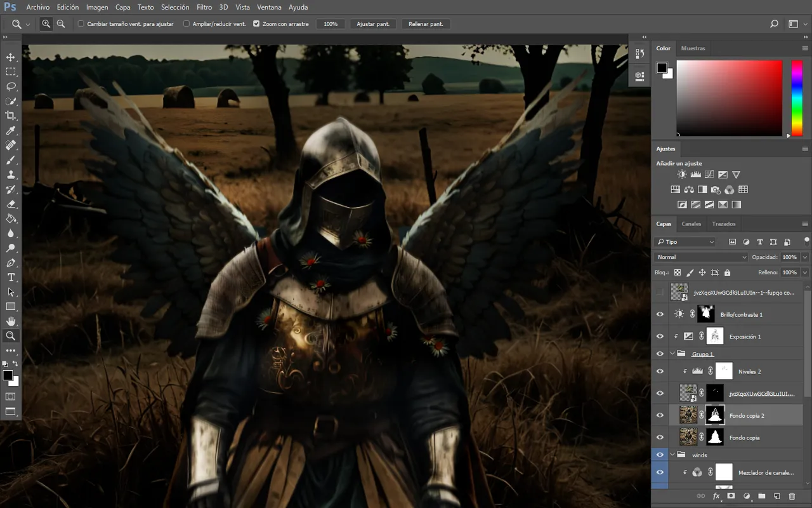Open the Archivo menu
Screen dimensions: 812x508
[x=38, y=7]
